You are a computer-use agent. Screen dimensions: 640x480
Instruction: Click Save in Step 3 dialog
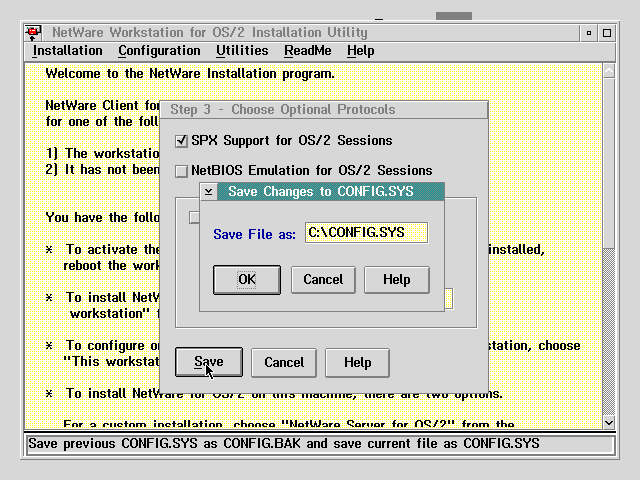coord(209,362)
